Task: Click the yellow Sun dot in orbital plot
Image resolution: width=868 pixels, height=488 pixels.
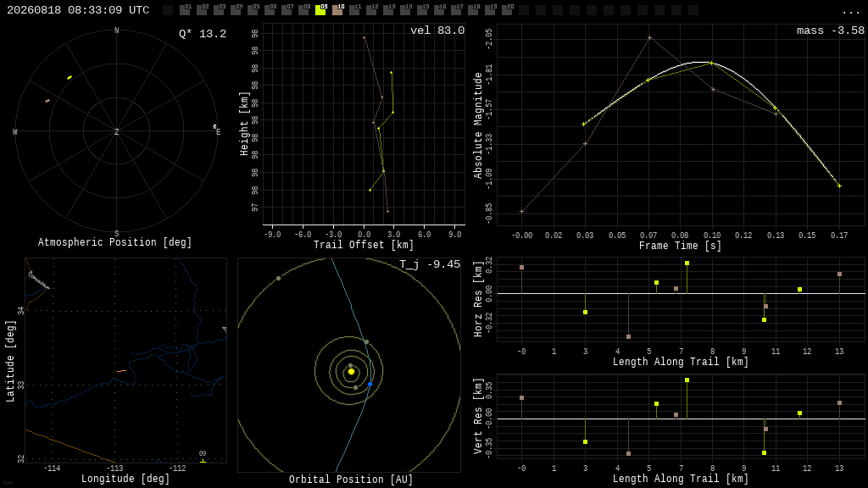Action: [x=351, y=372]
